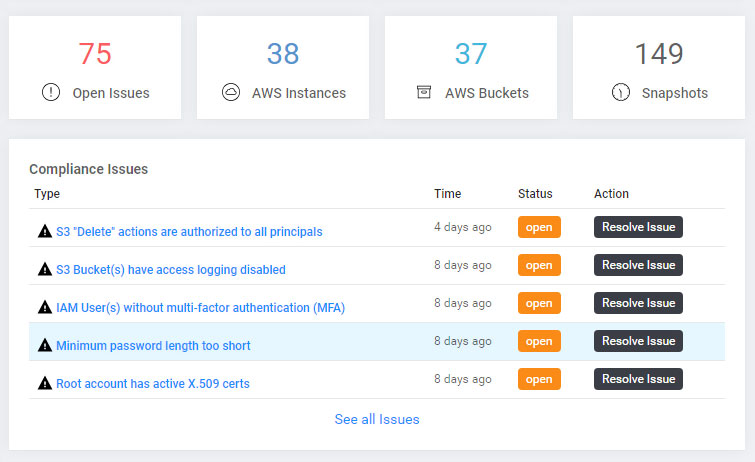
Task: Select the 75 Open Issues count
Action: tap(95, 53)
